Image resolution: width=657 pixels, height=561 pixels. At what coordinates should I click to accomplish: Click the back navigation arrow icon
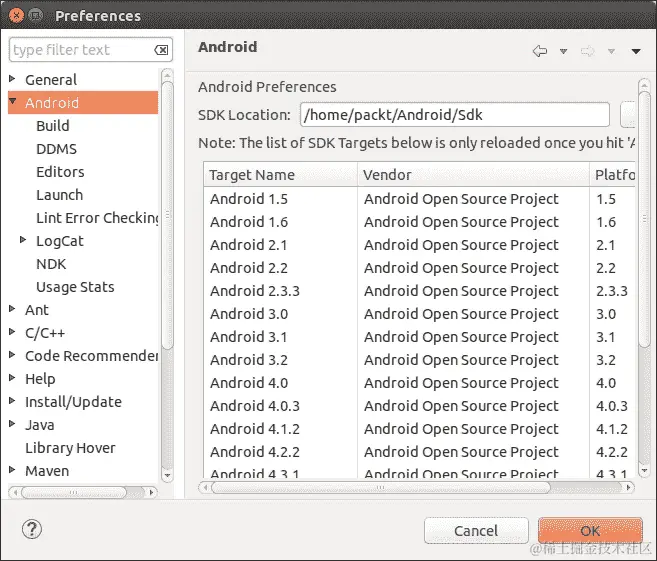pos(540,51)
